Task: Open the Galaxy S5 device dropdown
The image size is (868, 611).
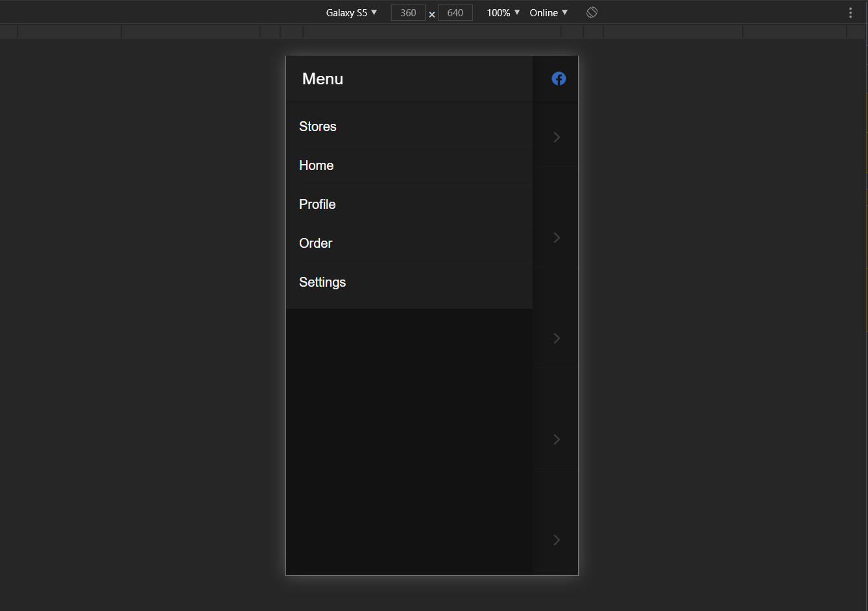Action: (351, 12)
